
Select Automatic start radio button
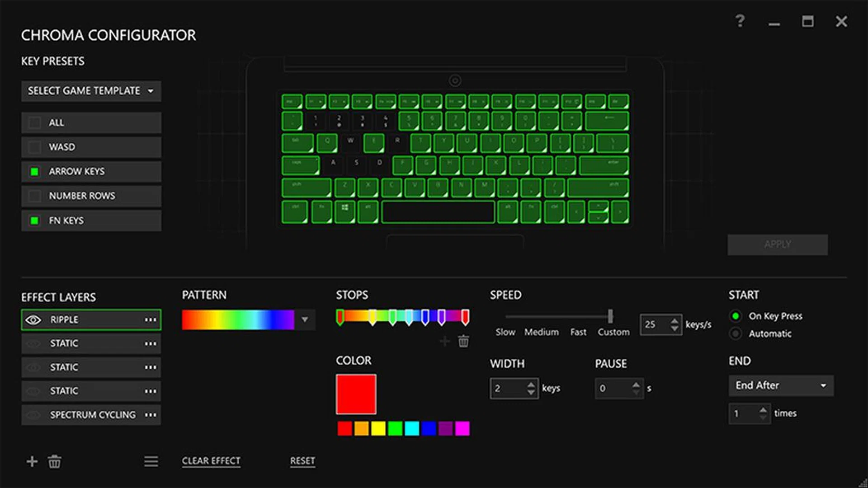(736, 334)
